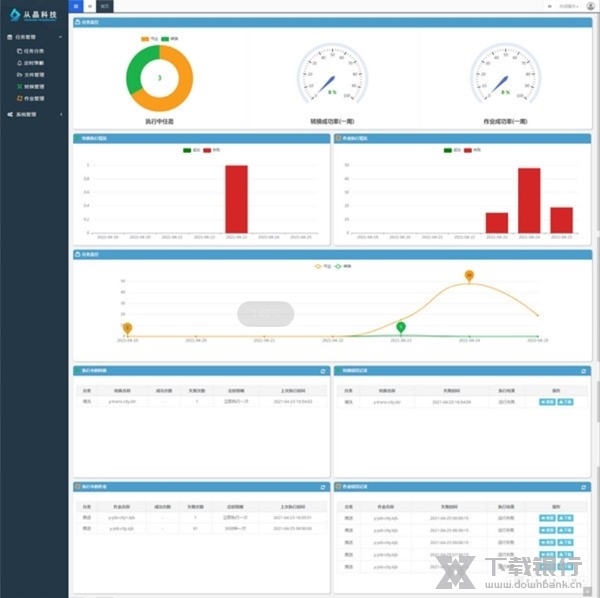This screenshot has height=598, width=600.
Task: Open the 关闭操作 dropdown
Action: click(x=568, y=6)
